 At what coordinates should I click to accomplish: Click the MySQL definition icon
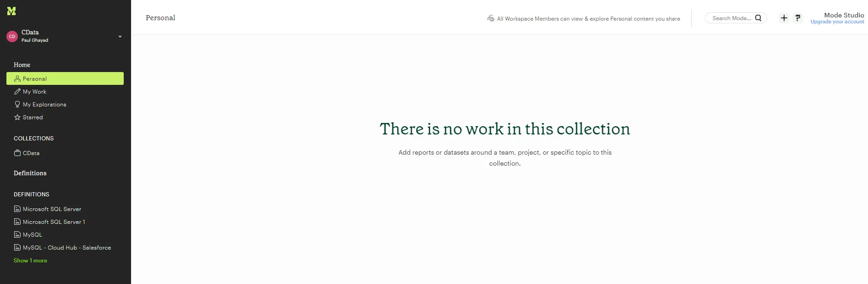17,235
